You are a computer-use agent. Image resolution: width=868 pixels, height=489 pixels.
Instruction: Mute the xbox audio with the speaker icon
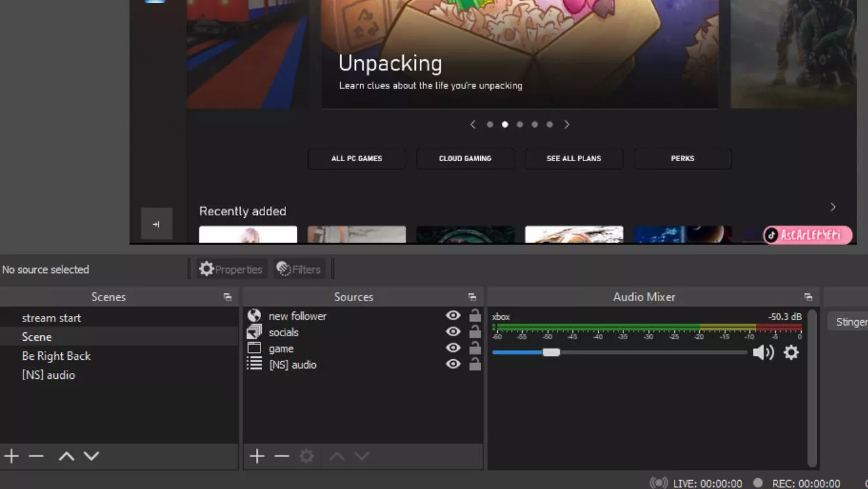[x=763, y=352]
